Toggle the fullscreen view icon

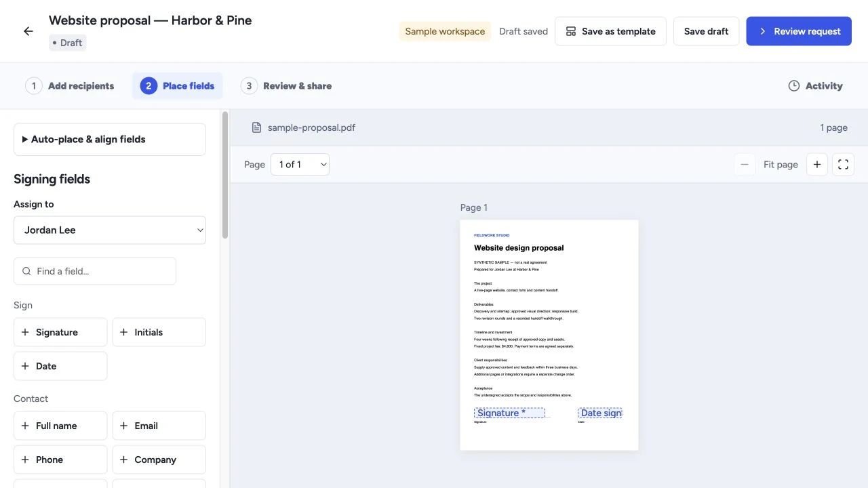click(843, 165)
